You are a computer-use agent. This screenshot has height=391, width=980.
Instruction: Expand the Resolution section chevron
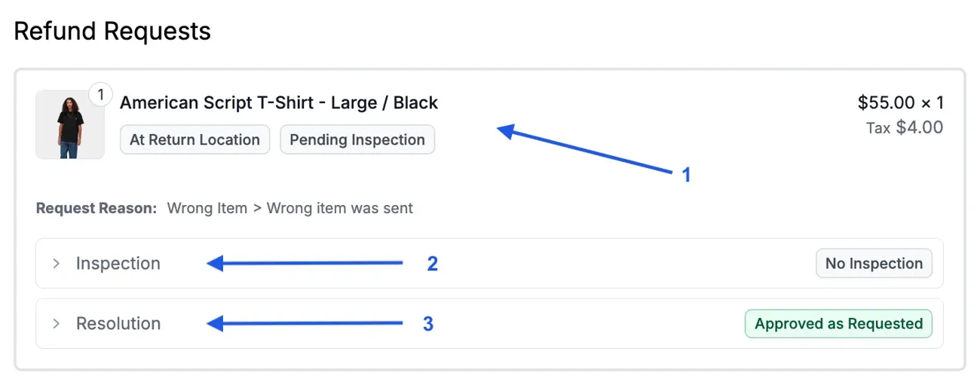pos(56,324)
